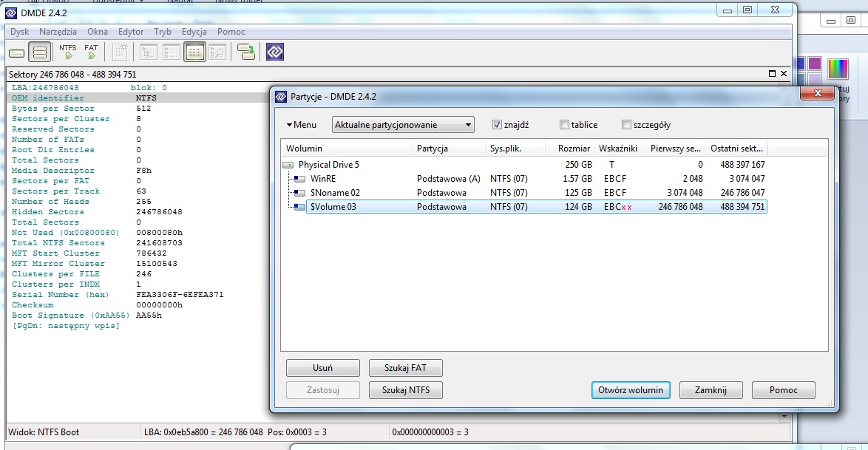The width and height of the screenshot is (868, 450).
Task: Open the Aktualne partycjonowanie combo box
Action: tap(403, 125)
